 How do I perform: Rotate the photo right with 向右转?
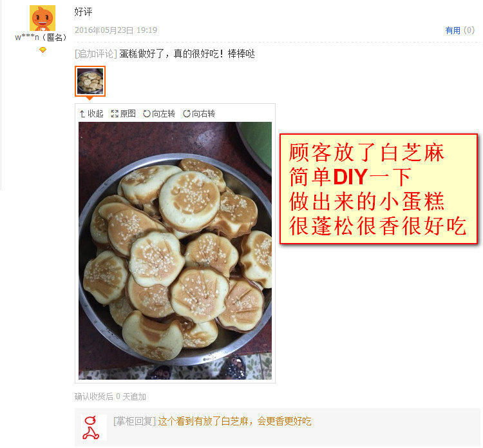(x=199, y=114)
